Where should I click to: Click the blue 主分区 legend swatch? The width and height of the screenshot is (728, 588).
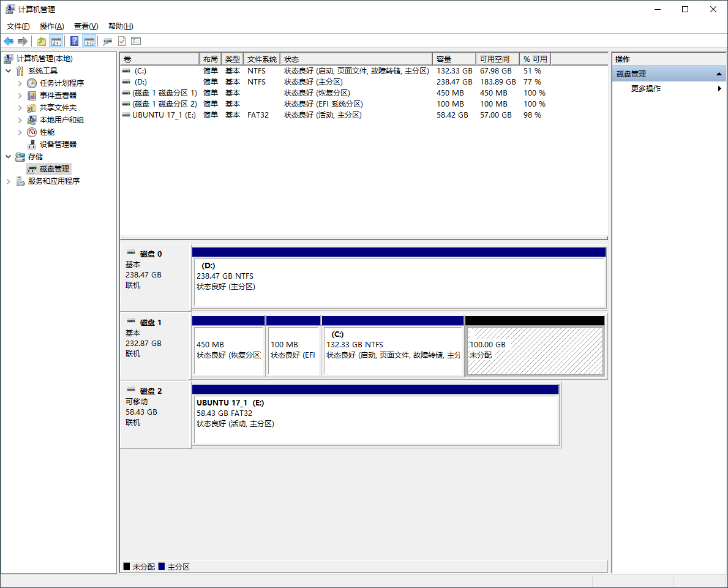click(x=162, y=566)
